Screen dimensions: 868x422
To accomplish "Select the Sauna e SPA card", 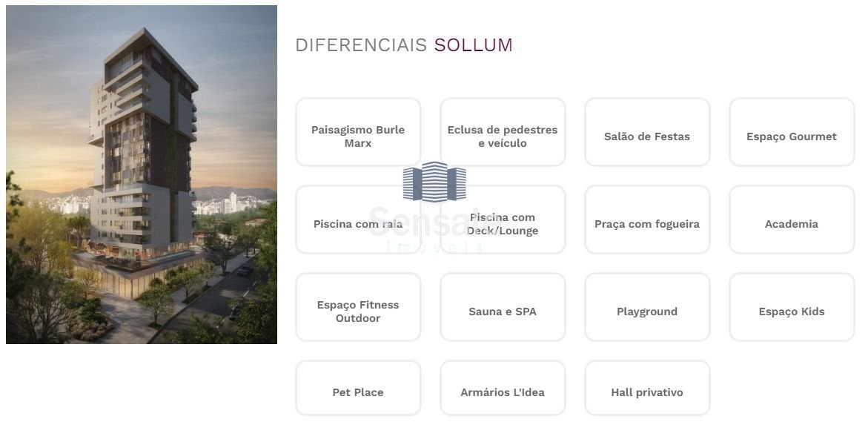I will [x=503, y=308].
